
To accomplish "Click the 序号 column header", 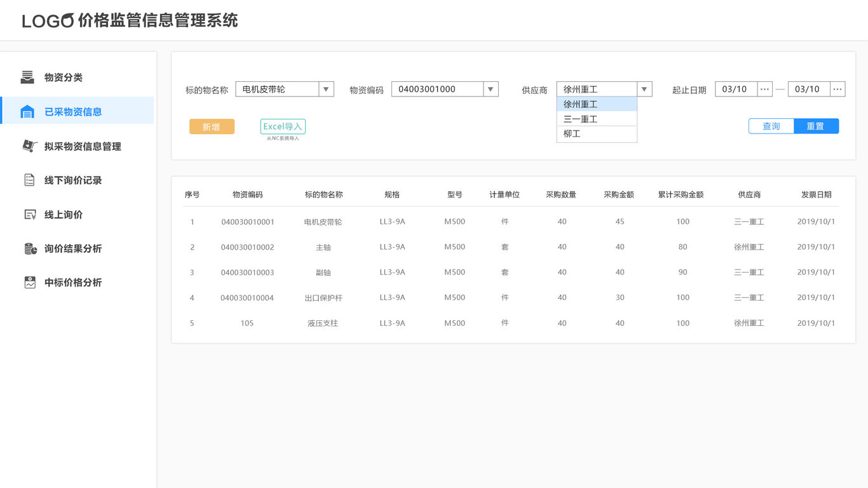I will (192, 194).
